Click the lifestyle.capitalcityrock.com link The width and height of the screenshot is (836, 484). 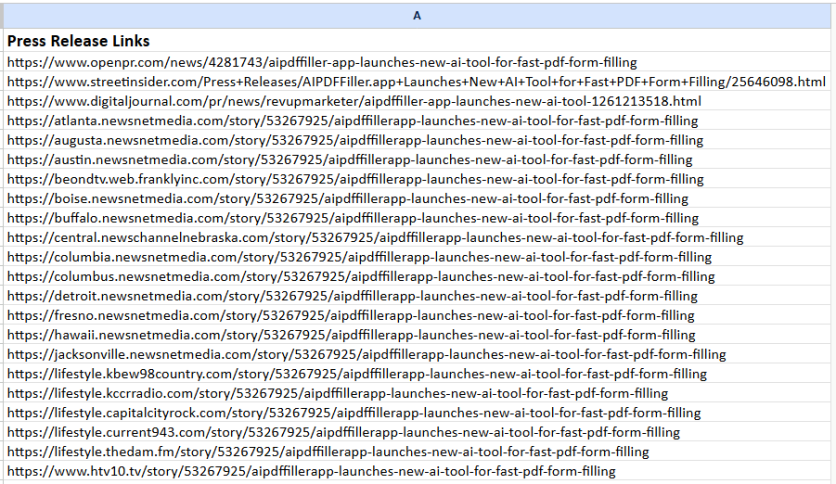[417, 413]
